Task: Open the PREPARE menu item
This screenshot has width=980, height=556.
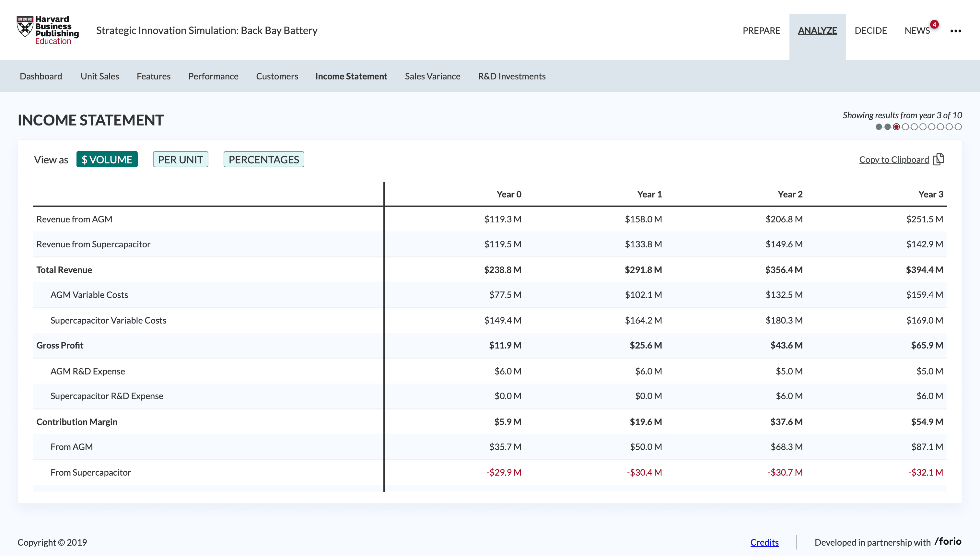Action: [761, 30]
